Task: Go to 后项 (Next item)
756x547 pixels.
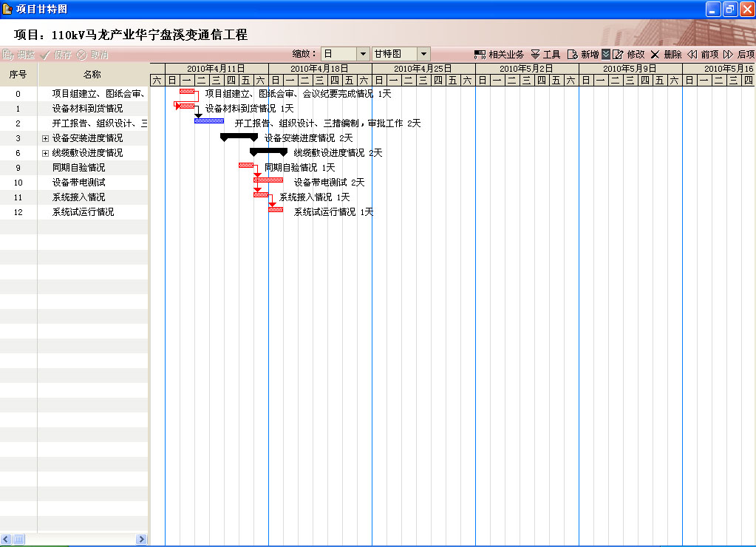Action: click(728, 55)
